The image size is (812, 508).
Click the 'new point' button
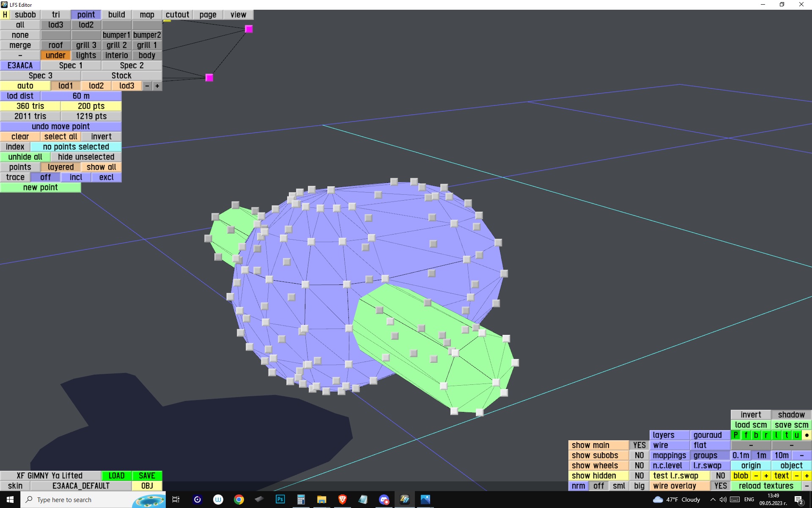tap(40, 188)
